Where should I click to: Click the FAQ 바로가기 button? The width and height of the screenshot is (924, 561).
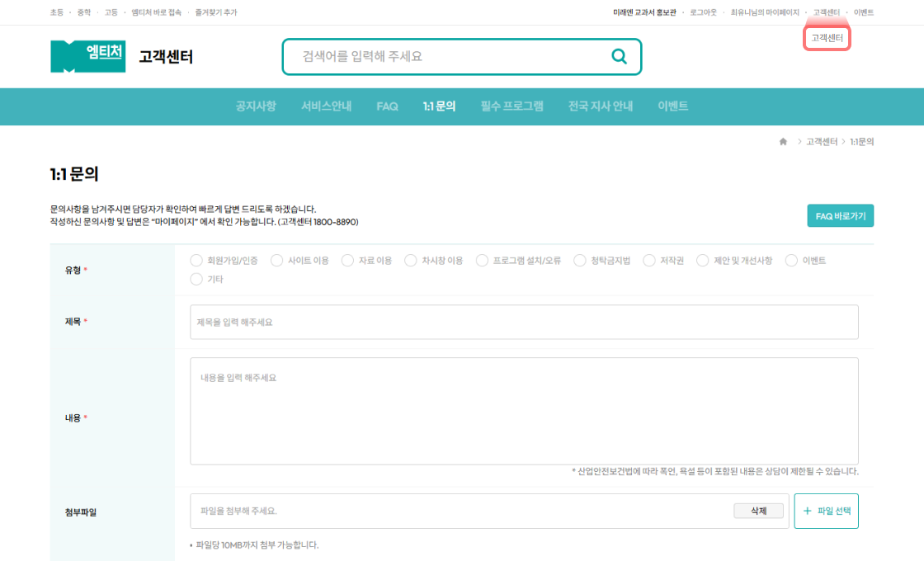tap(840, 216)
